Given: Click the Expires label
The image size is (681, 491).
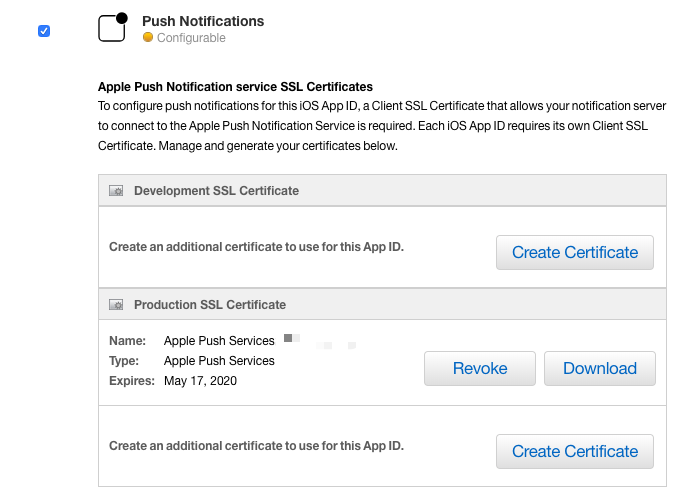Looking at the screenshot, I should (131, 381).
